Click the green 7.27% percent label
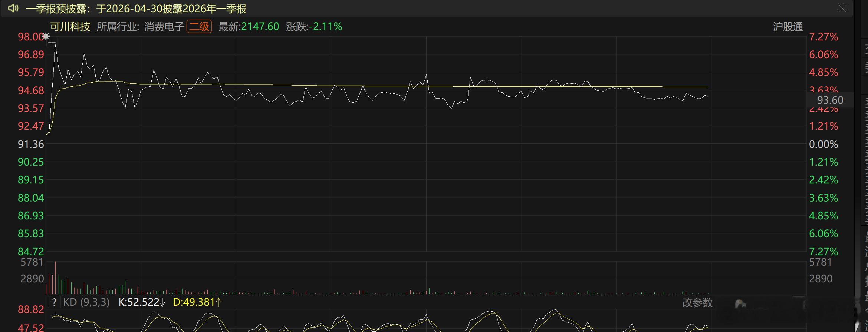Image resolution: width=868 pixels, height=332 pixels. click(823, 252)
